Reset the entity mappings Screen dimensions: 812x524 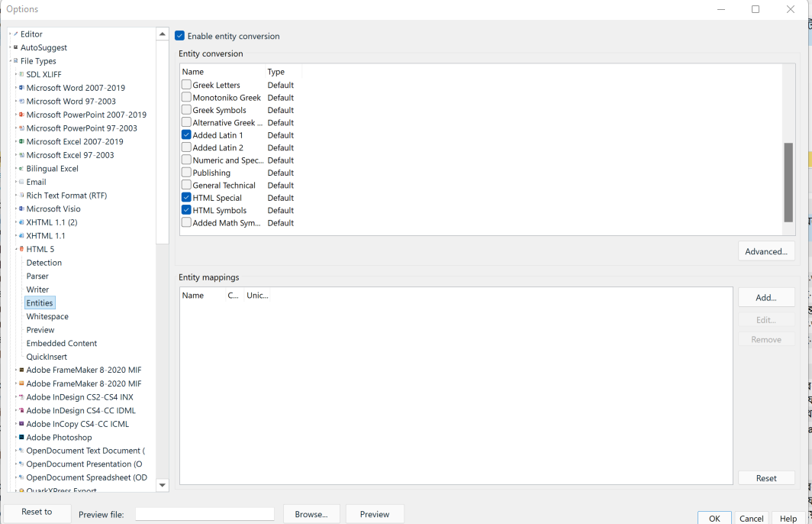[x=766, y=478]
